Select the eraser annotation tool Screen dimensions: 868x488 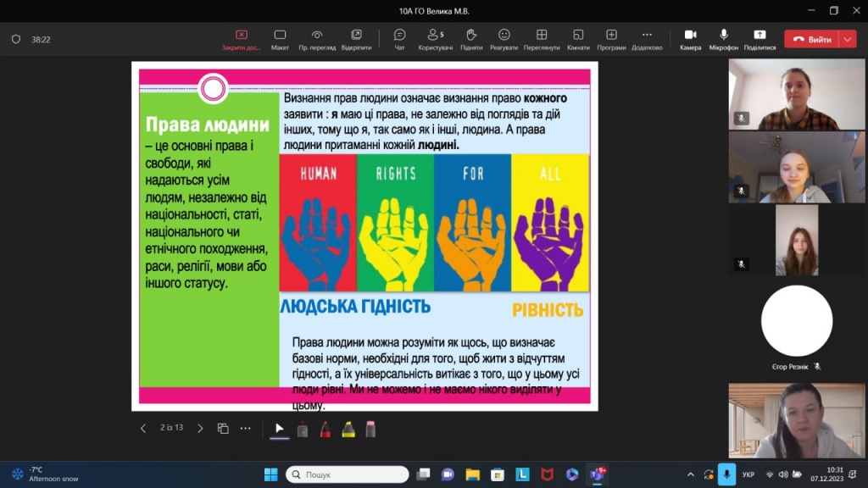tap(370, 429)
